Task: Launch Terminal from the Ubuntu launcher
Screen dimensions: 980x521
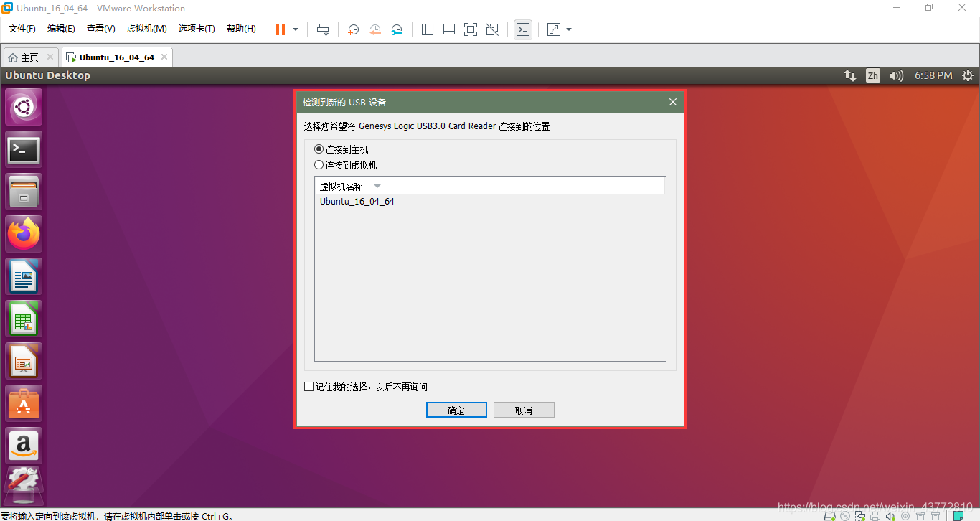Action: (24, 149)
